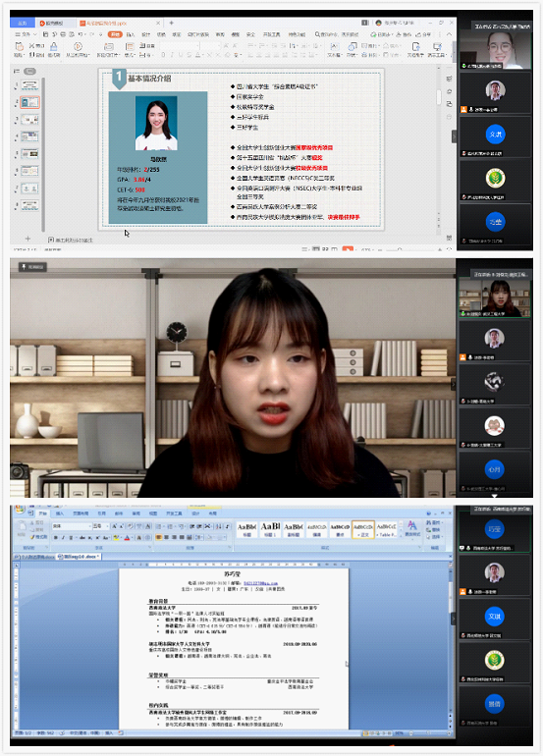The height and width of the screenshot is (756, 543).
Task: Click the new slide icon in WPS ribbon
Action: pyautogui.click(x=109, y=46)
